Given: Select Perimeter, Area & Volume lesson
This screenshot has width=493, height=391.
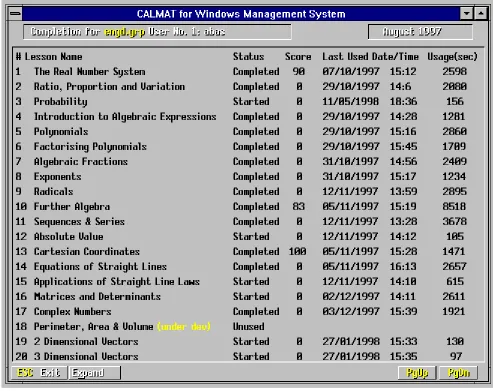Looking at the screenshot, I should 93,327.
